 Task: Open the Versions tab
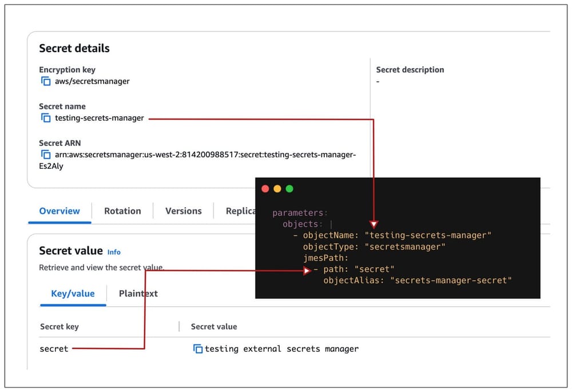tap(183, 211)
